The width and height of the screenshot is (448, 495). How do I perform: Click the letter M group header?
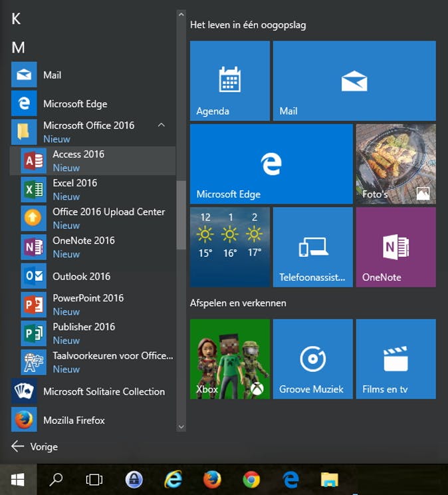[x=19, y=47]
